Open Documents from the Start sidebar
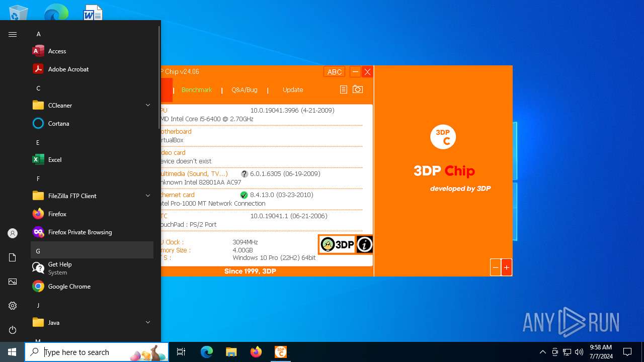 click(x=13, y=257)
